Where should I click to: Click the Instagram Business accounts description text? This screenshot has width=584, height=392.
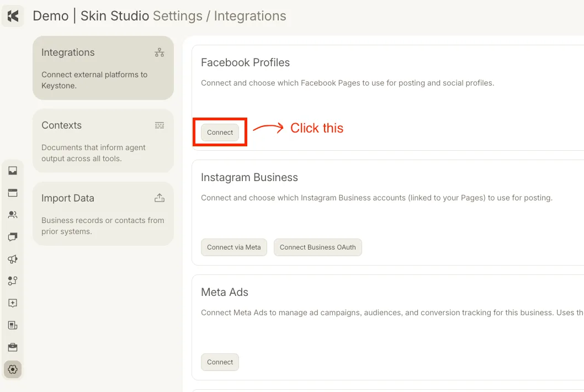[x=376, y=198]
